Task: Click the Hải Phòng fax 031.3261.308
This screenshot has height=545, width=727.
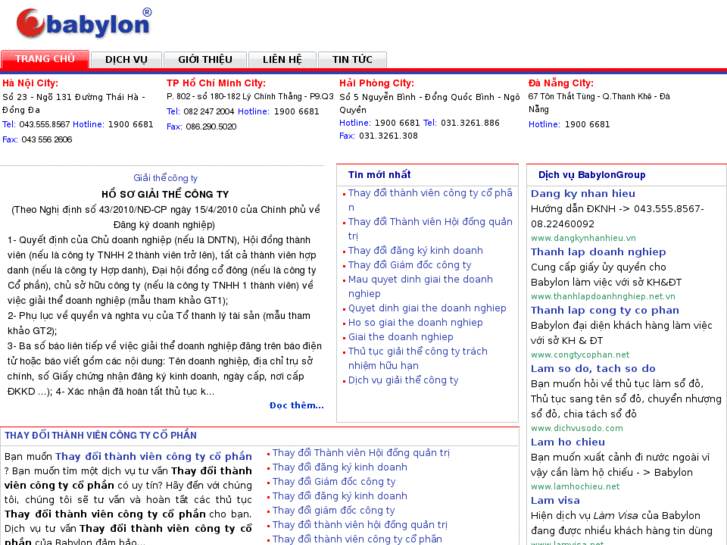Action: (388, 136)
